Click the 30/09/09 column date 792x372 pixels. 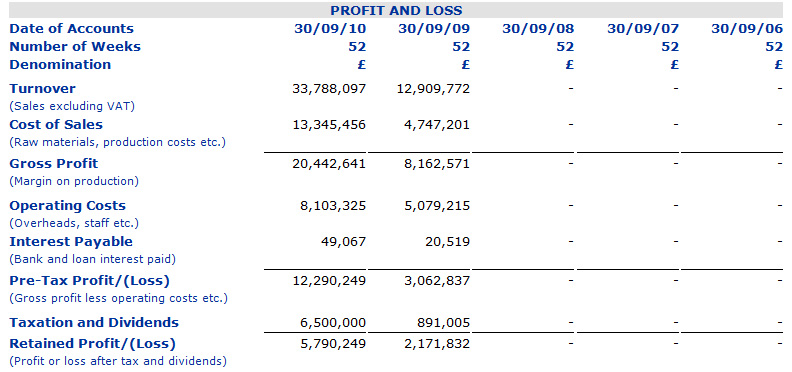434,28
